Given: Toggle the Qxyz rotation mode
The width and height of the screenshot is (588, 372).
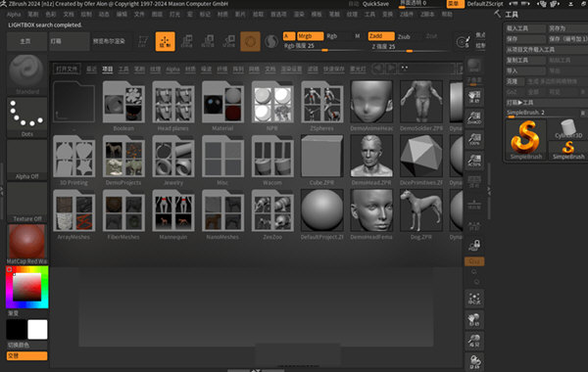Looking at the screenshot, I should [474, 261].
